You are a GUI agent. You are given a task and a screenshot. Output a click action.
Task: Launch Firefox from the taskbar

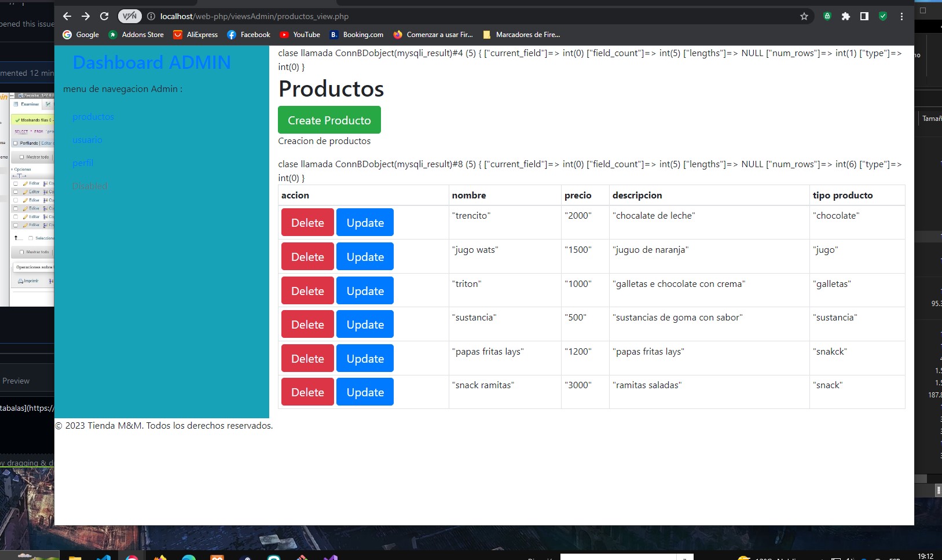158,557
